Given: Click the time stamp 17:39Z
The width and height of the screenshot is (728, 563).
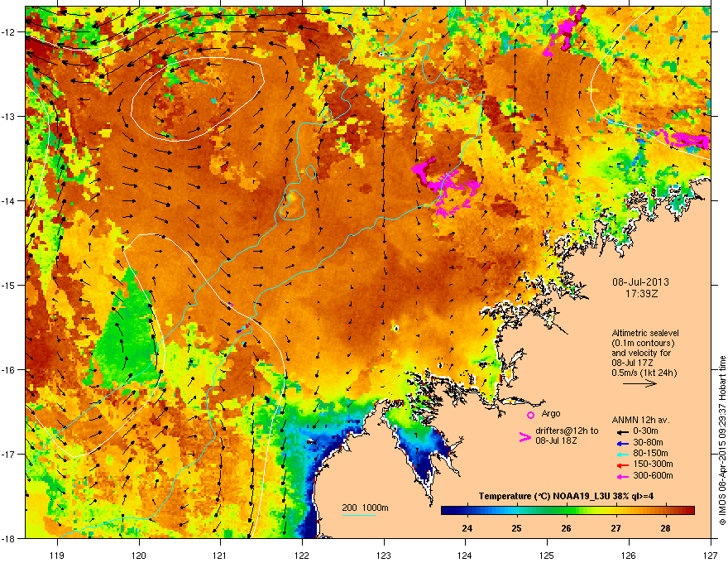Looking at the screenshot, I should (641, 294).
